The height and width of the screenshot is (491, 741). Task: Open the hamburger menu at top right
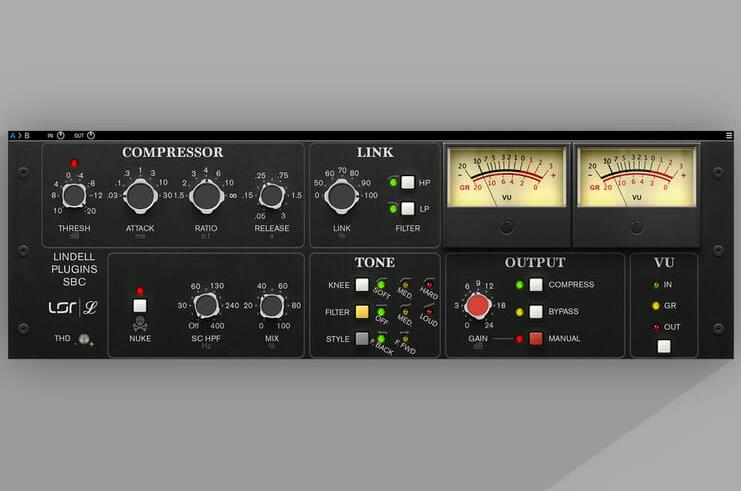coord(729,136)
